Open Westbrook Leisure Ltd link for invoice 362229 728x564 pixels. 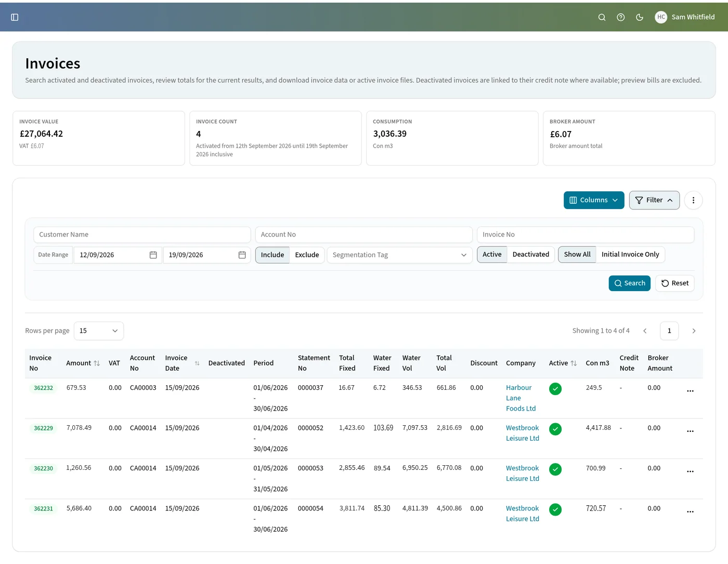tap(523, 433)
